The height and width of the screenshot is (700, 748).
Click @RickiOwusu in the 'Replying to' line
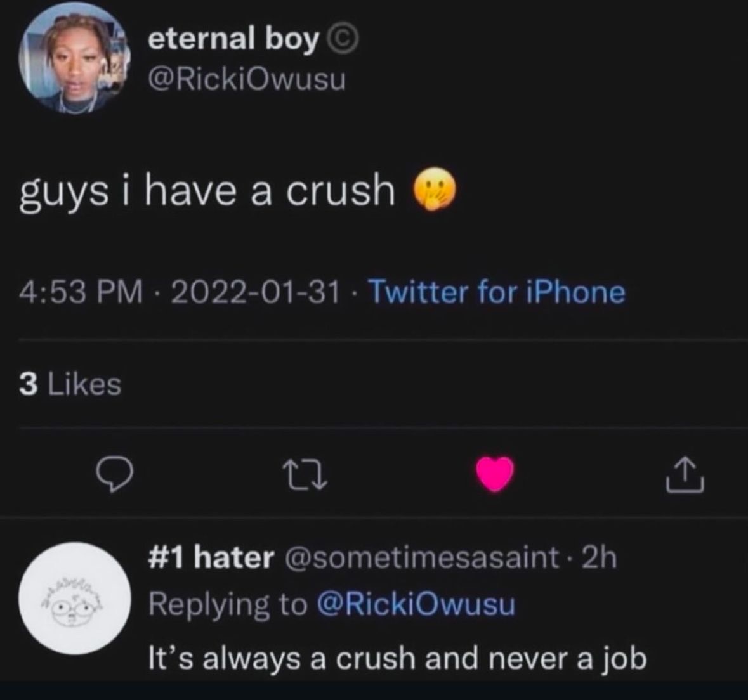click(x=415, y=604)
